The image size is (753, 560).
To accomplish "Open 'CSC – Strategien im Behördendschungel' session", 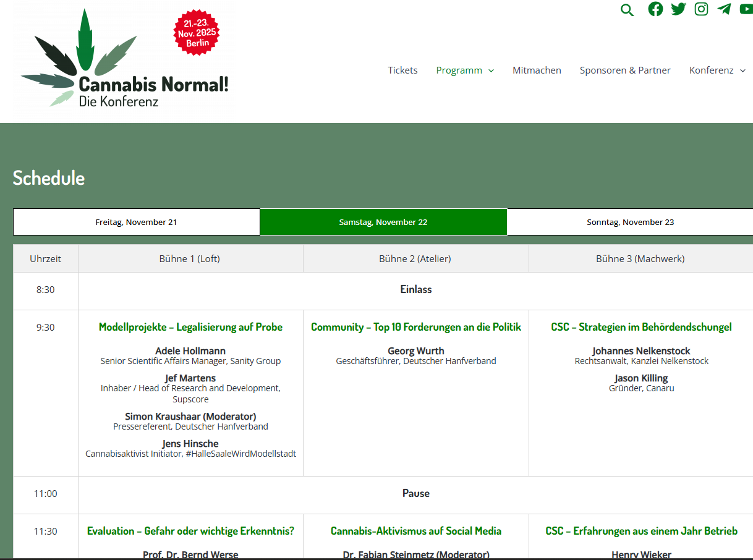I will click(641, 327).
